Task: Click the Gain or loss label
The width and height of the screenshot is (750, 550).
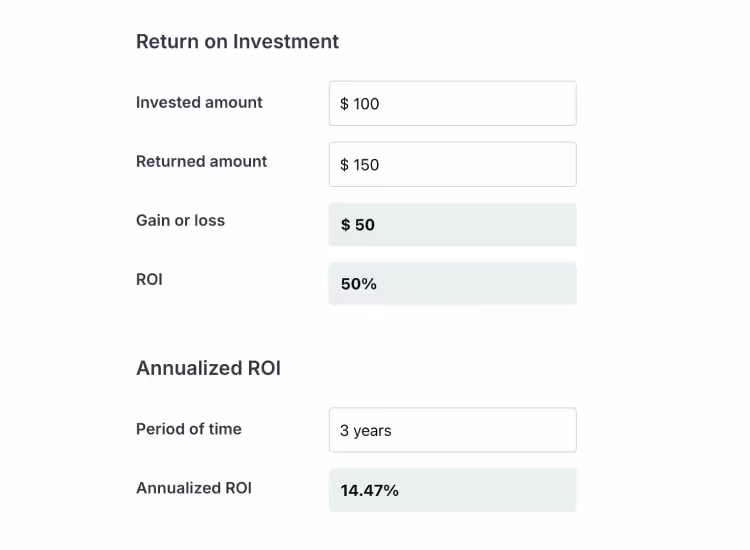Action: (x=180, y=220)
